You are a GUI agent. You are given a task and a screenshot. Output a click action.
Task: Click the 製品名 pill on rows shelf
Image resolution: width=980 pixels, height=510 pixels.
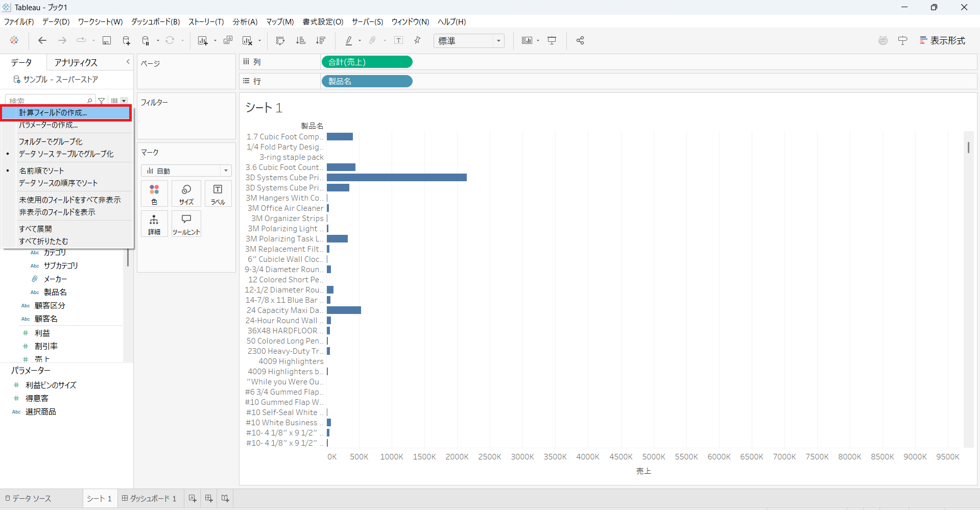pos(367,81)
